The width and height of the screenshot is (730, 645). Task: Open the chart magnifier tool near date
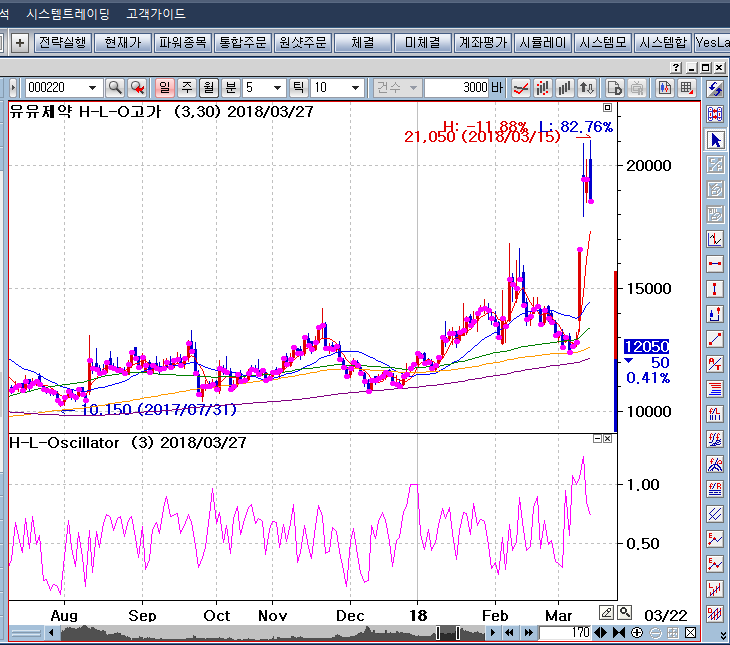click(625, 612)
